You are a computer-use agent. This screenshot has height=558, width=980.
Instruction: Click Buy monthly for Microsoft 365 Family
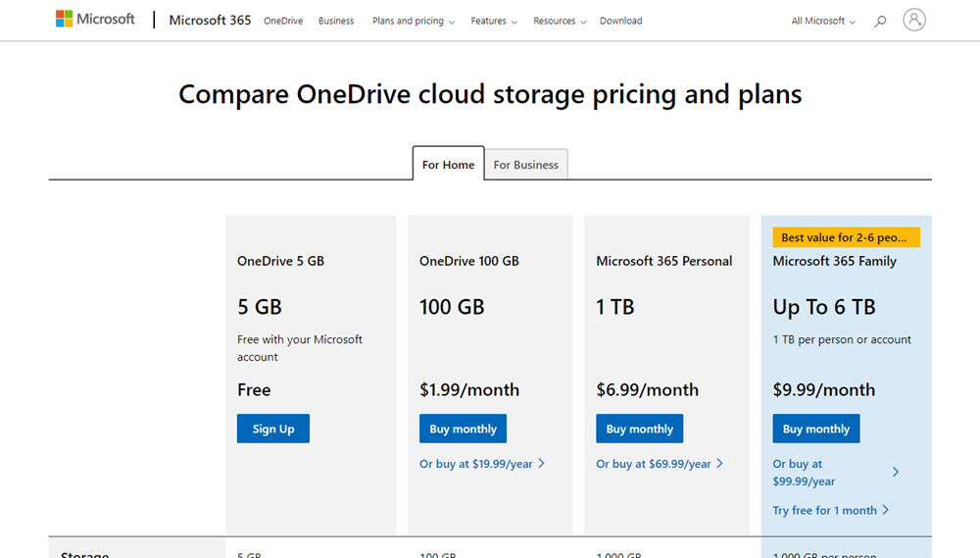[x=816, y=429]
